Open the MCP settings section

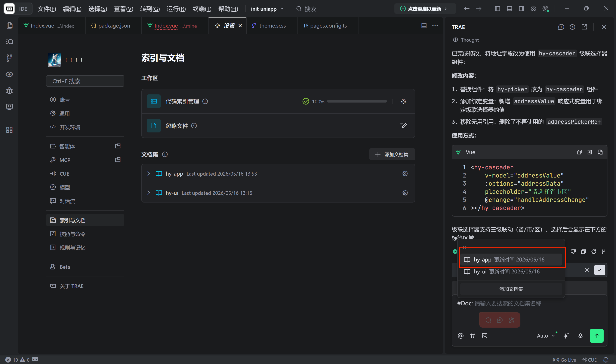click(x=85, y=160)
